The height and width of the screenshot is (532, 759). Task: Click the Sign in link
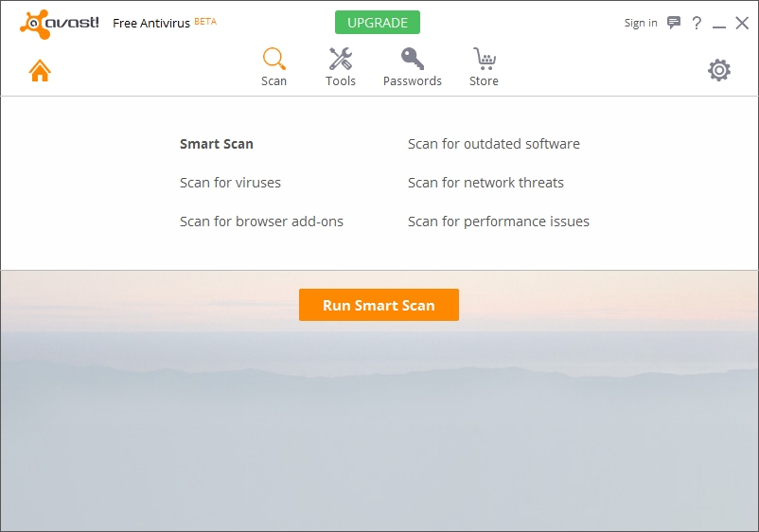[641, 23]
